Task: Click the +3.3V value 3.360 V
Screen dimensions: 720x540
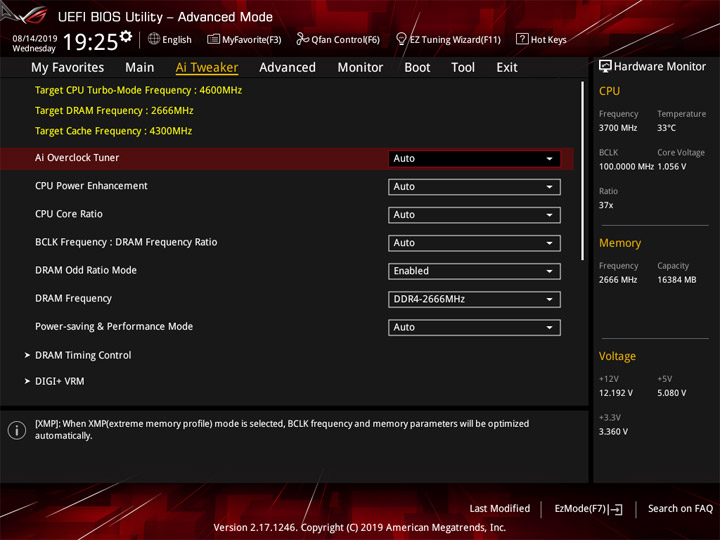Action: 613,432
